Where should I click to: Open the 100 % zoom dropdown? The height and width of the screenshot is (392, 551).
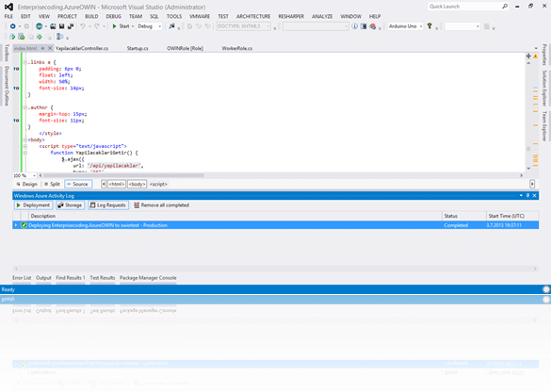34,175
